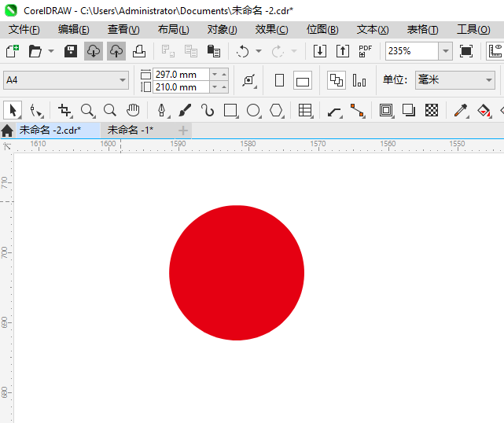Expand the A4 page size dropdown
504x423 pixels.
[x=123, y=80]
